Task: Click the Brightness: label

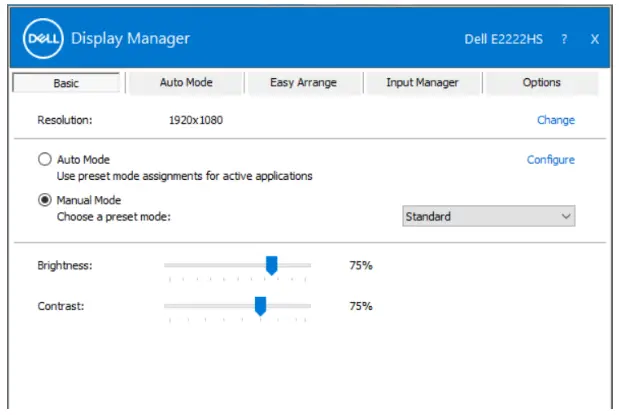Action: (65, 265)
